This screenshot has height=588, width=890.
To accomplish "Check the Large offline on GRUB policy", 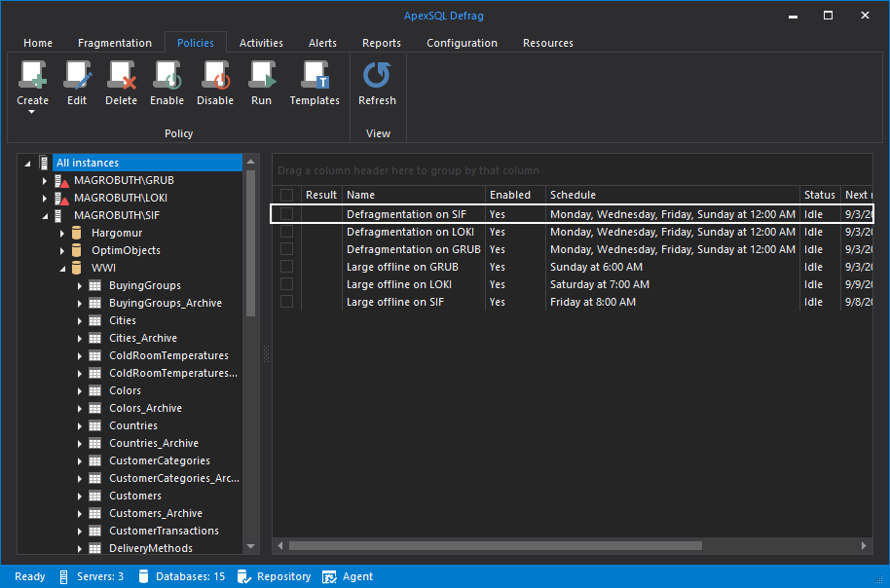I will point(286,267).
